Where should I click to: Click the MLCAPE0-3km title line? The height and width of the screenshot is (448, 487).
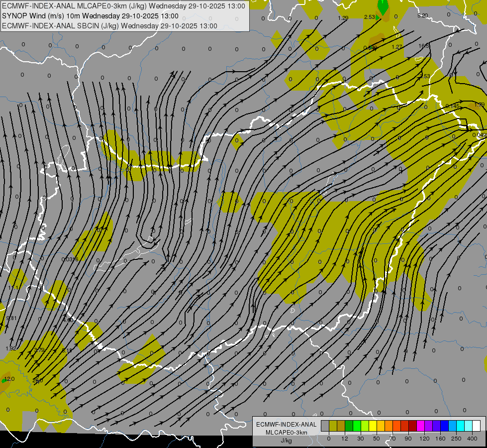click(x=123, y=6)
